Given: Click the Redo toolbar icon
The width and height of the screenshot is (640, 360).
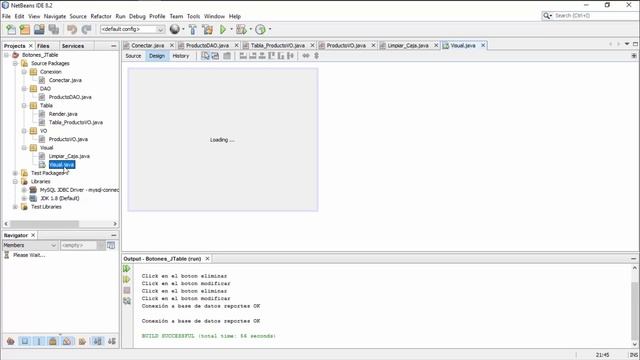Looking at the screenshot, I should 86,29.
